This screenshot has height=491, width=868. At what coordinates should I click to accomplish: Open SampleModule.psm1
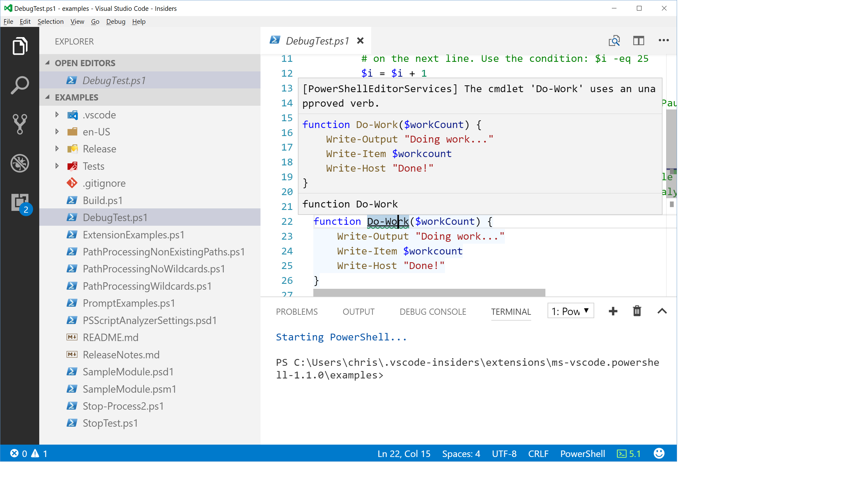[150, 389]
